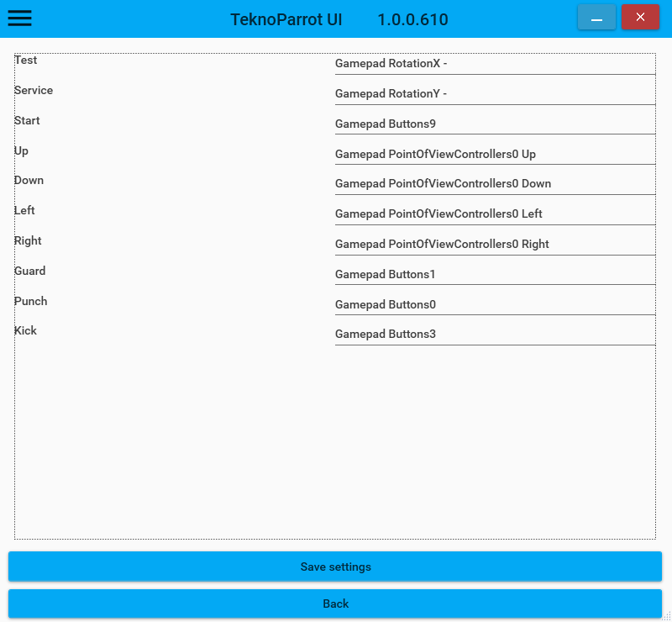Image resolution: width=672 pixels, height=622 pixels.
Task: Grab the window resize grip corner
Action: pos(667,617)
